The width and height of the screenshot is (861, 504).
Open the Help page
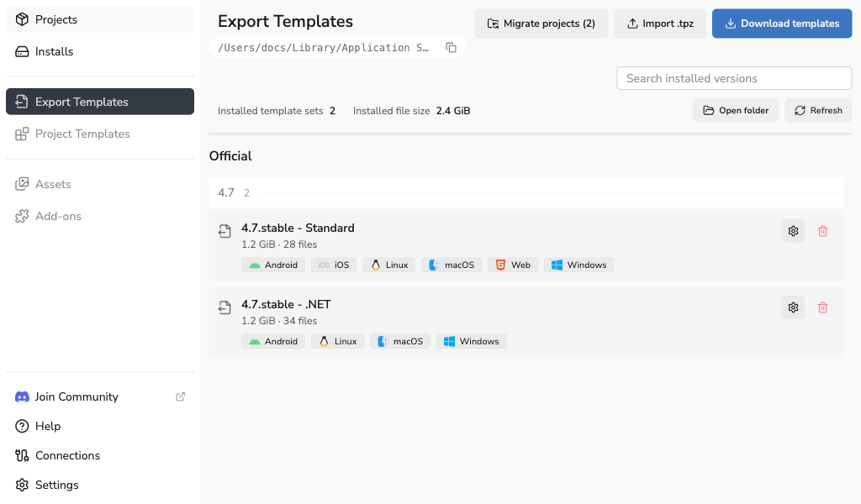point(99,426)
